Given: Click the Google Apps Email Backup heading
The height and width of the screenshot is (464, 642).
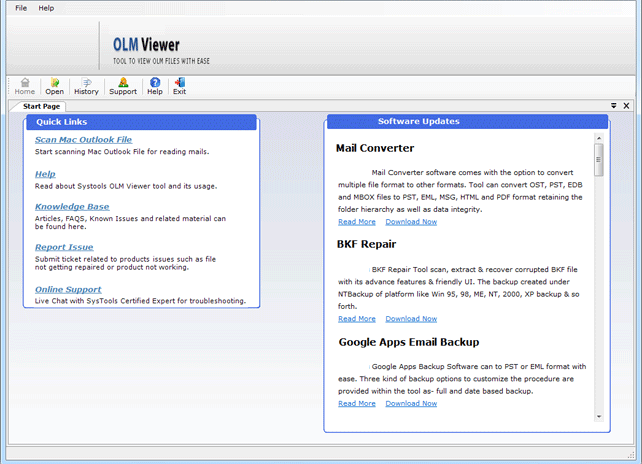Looking at the screenshot, I should coord(409,342).
